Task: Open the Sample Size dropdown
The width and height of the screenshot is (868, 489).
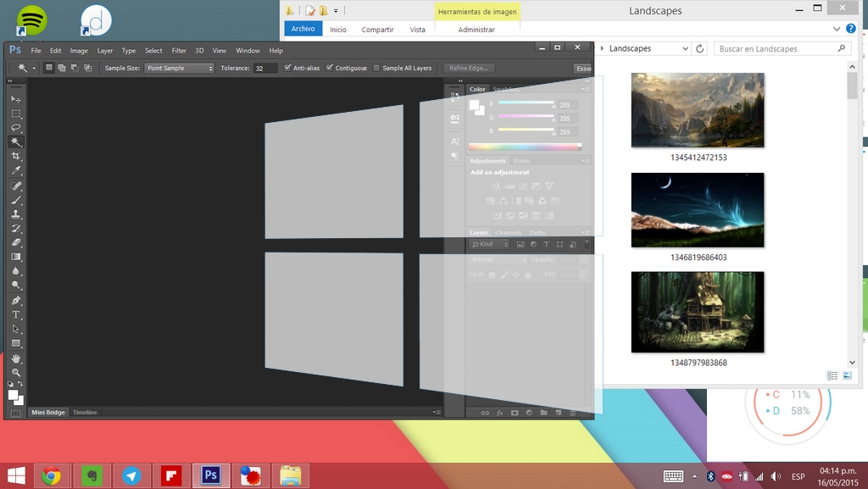Action: click(x=179, y=68)
